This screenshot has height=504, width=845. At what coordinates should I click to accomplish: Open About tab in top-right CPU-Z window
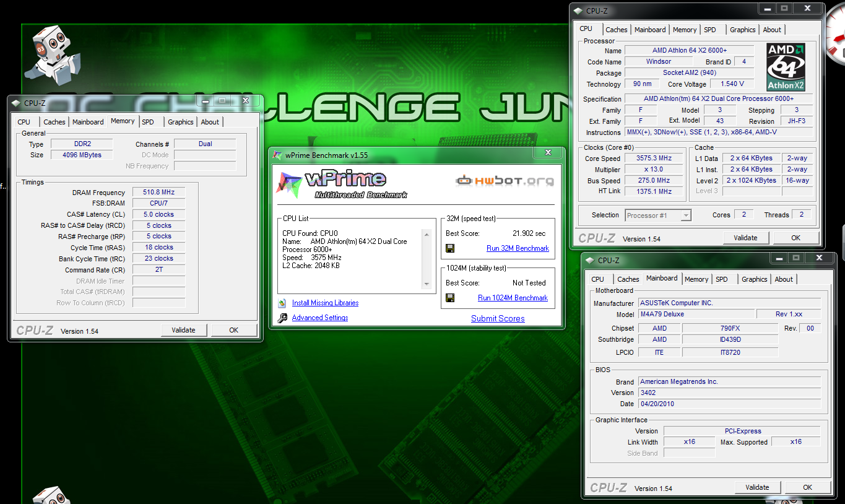click(x=772, y=30)
